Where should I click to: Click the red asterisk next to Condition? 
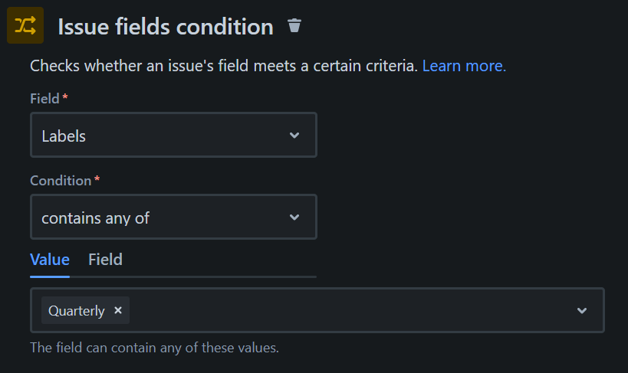click(x=97, y=178)
